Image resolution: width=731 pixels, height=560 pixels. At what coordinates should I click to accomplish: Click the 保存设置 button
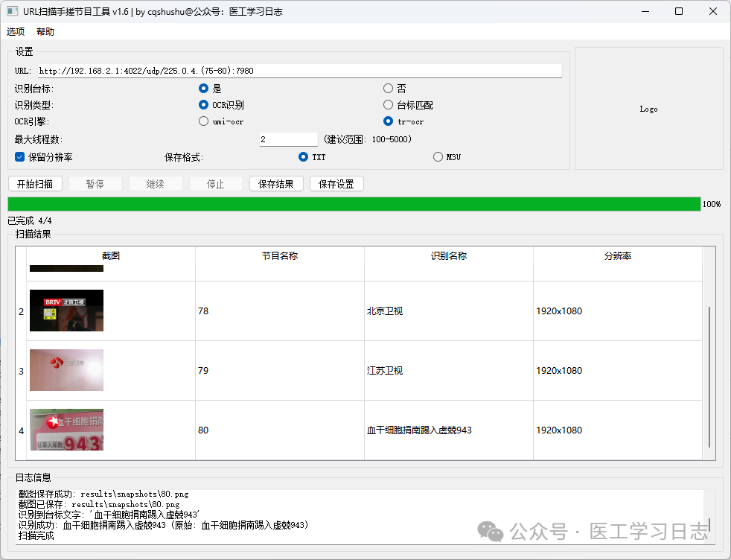(336, 184)
